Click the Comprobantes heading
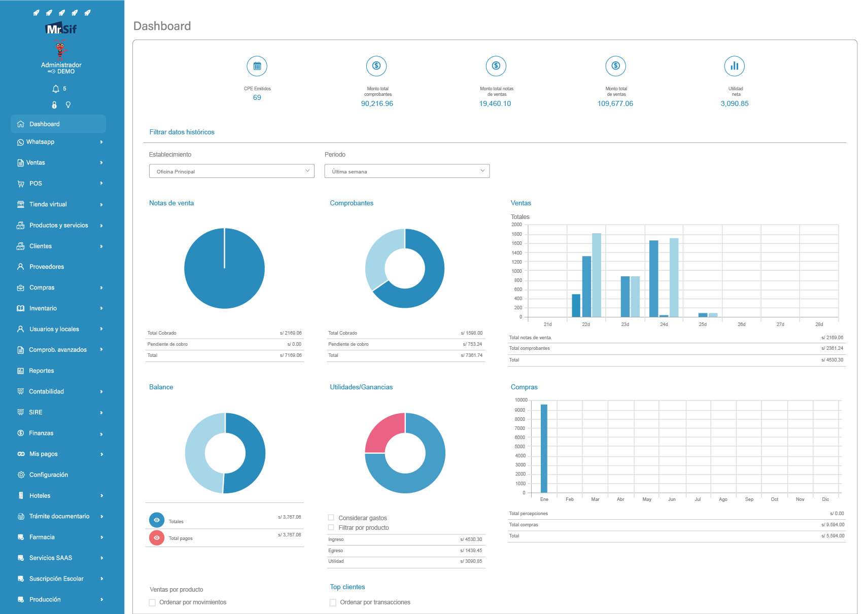 point(352,203)
